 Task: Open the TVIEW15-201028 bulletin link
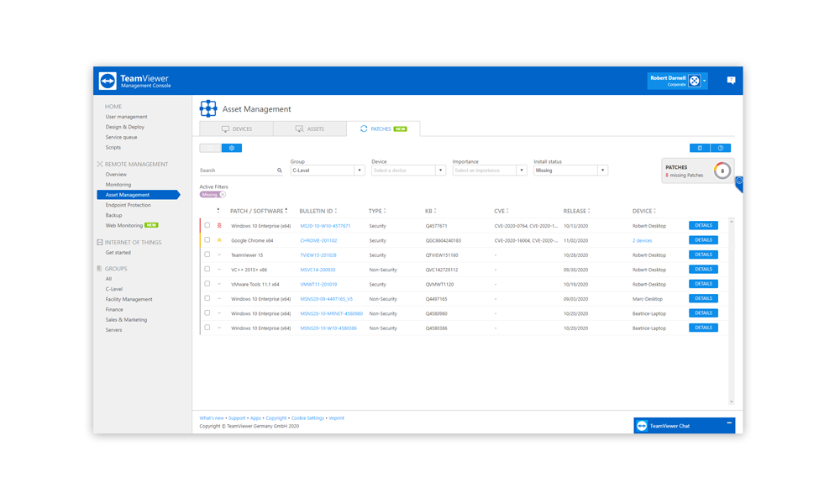point(318,255)
